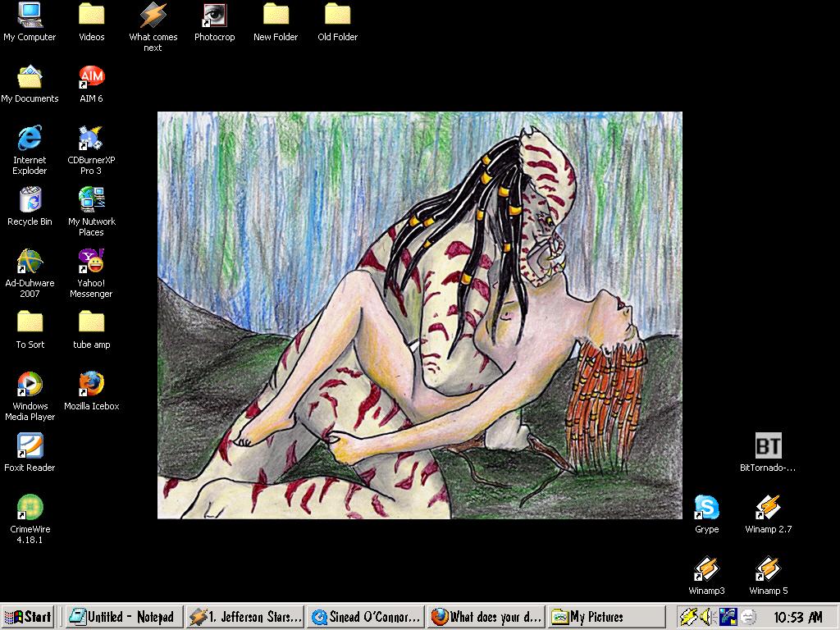Open the BitTornado desktop icon
The height and width of the screenshot is (630, 840).
pos(768,446)
